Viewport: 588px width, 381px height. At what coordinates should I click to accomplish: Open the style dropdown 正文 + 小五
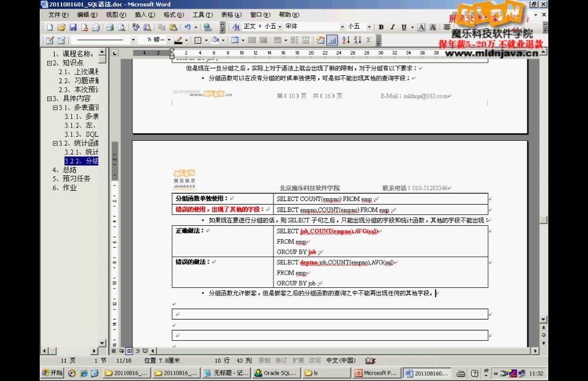(280, 27)
